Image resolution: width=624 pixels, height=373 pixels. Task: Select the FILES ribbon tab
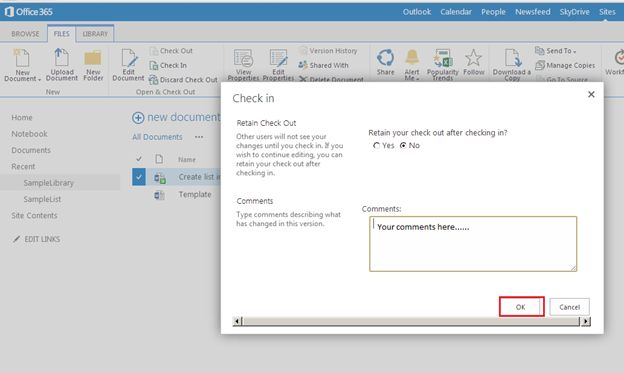[61, 34]
